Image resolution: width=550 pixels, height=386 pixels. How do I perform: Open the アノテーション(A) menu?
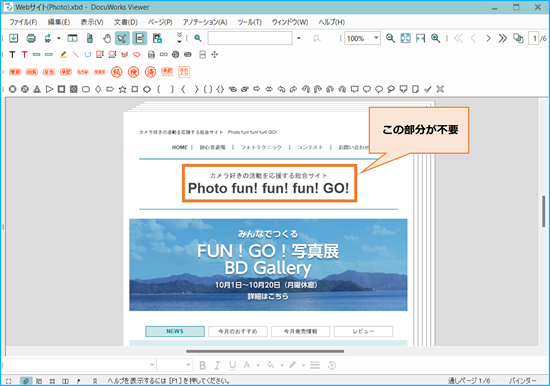[205, 22]
